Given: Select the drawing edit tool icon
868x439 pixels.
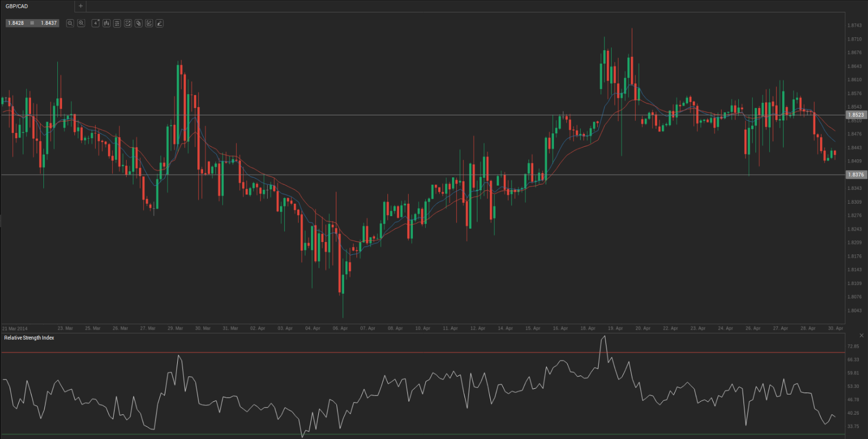Looking at the screenshot, I should [x=149, y=23].
